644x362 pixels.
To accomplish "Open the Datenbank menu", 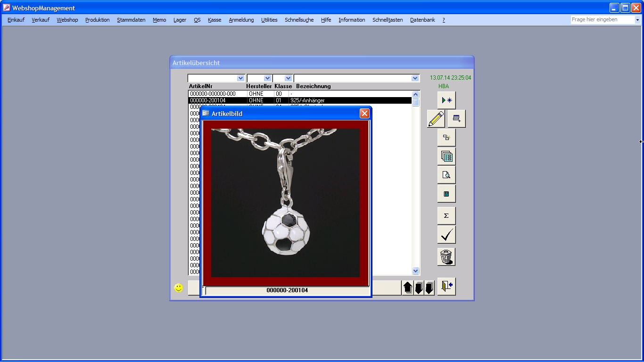I will (422, 20).
